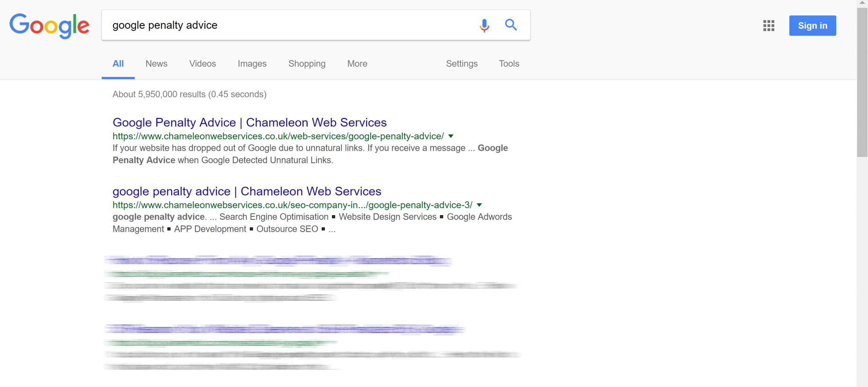Open the lowercase 'google penalty advice' result link

pyautogui.click(x=247, y=191)
